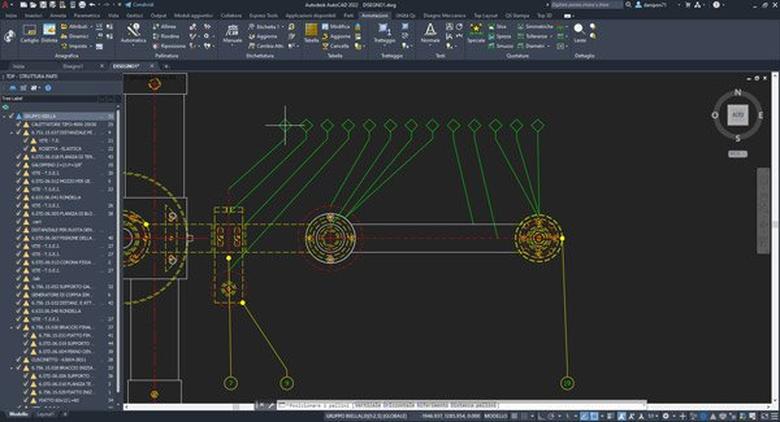Viewport: 780px width, 422px height.
Task: Switch to the Parametrica ribbon tab
Action: [x=87, y=16]
